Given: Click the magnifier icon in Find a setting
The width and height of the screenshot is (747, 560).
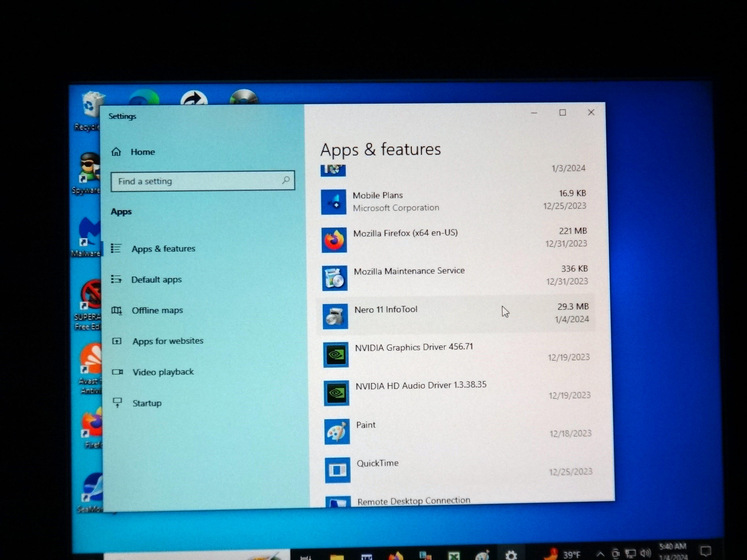Looking at the screenshot, I should [x=286, y=180].
